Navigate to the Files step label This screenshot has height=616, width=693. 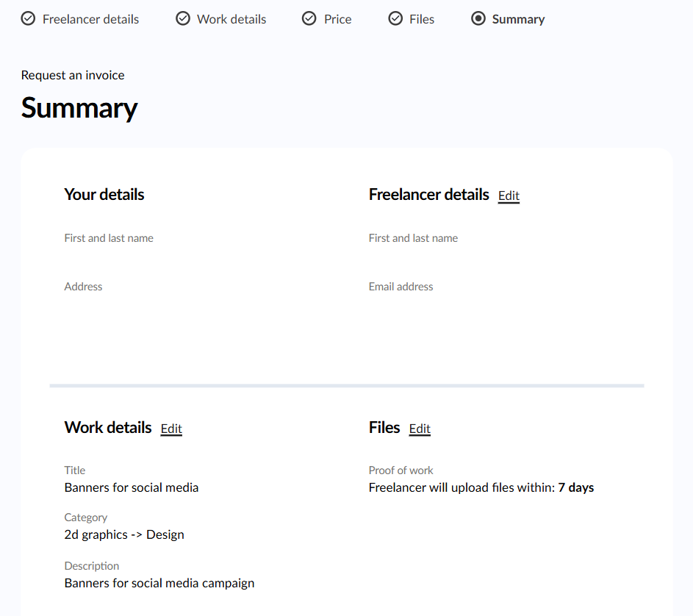pos(422,19)
